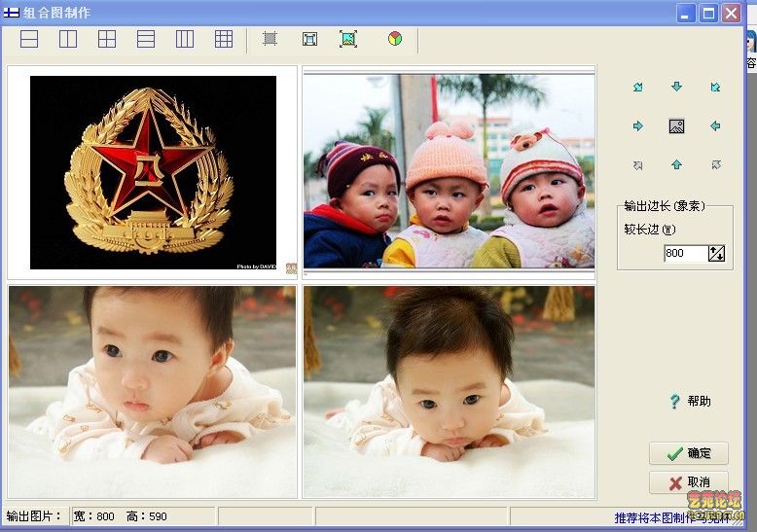Click the longer-side pixel field showing 800
The height and width of the screenshot is (532, 757).
(x=685, y=253)
